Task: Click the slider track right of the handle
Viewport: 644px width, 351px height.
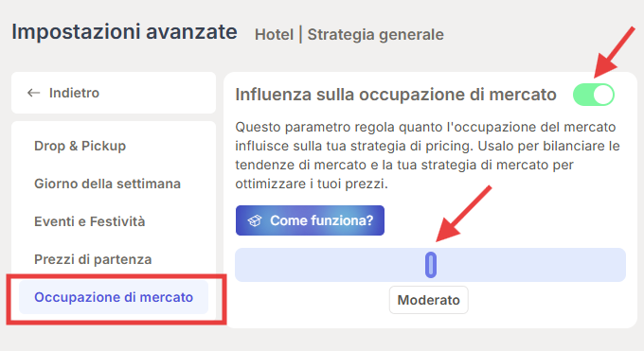Action: point(531,265)
